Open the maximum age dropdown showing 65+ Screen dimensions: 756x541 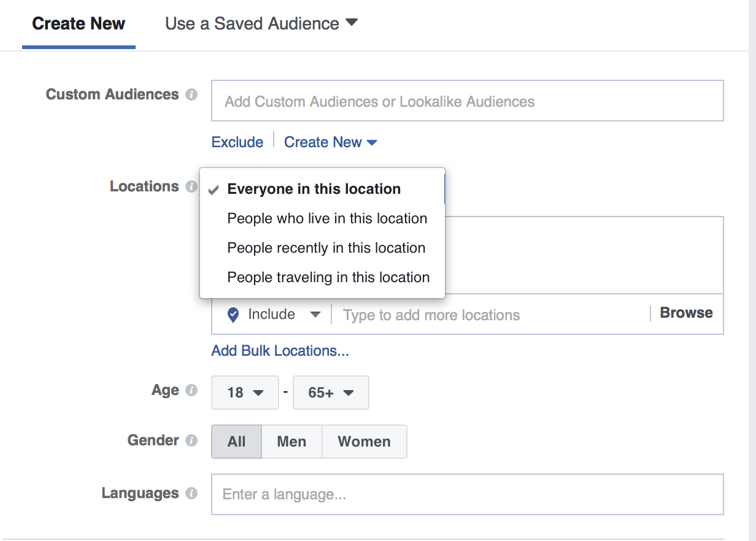pyautogui.click(x=331, y=393)
